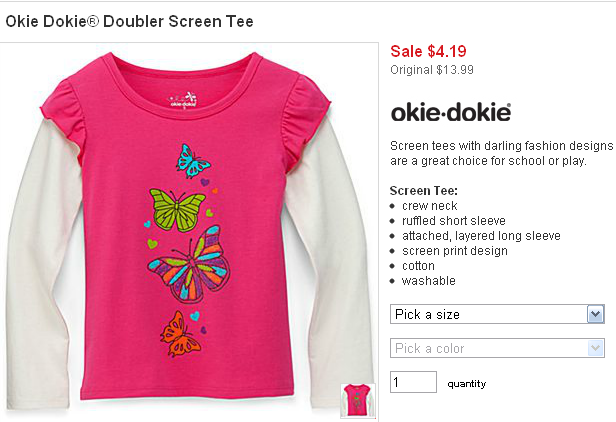Click the main product image of pink tee
The width and height of the screenshot is (616, 422).
(189, 230)
